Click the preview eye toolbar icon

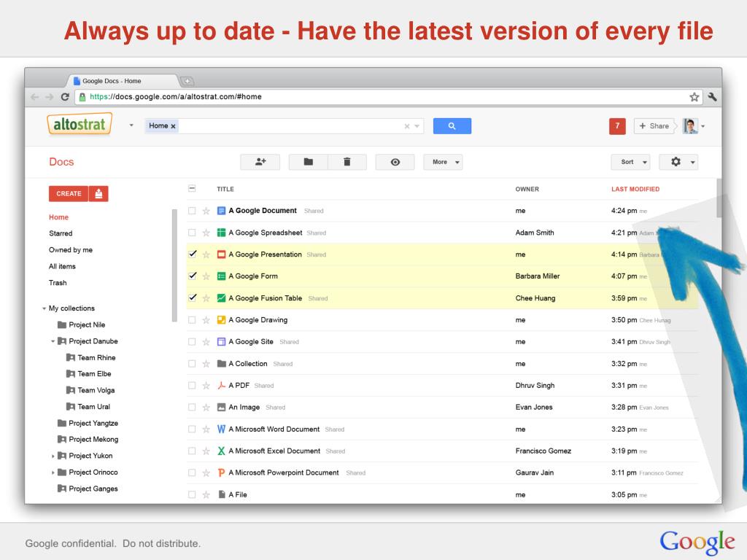point(395,162)
